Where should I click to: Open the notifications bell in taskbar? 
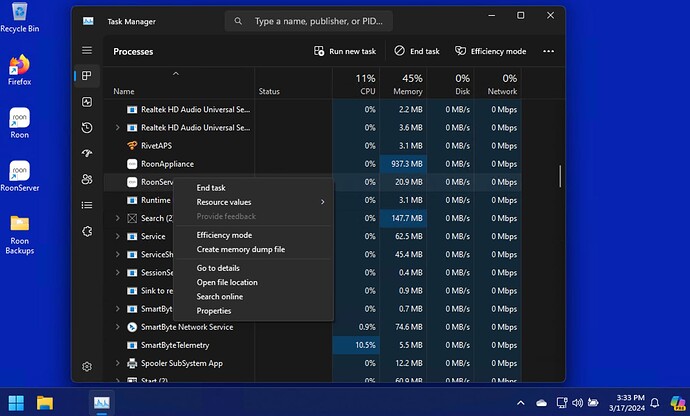coord(655,402)
